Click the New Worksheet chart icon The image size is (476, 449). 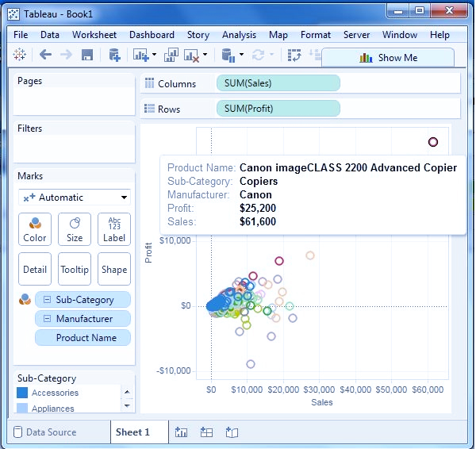[x=141, y=56]
